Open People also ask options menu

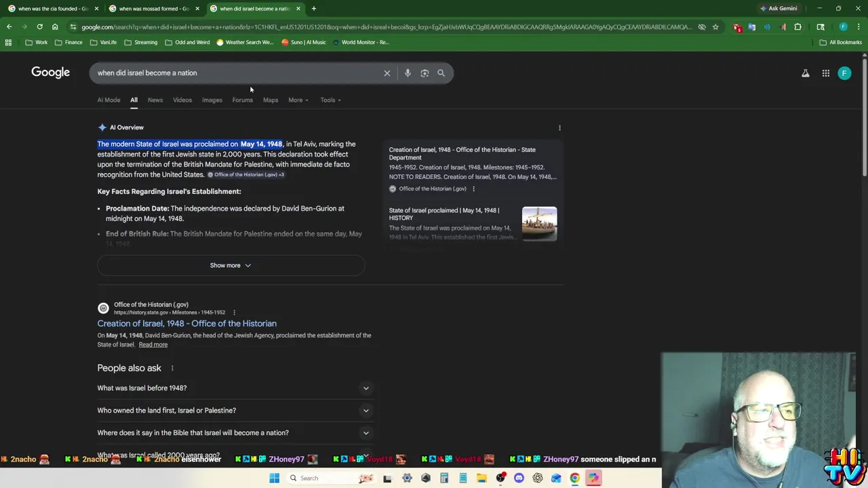point(172,368)
